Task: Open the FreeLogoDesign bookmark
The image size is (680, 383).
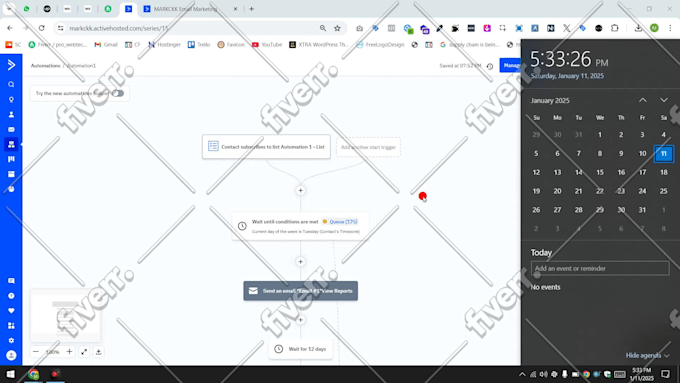Action: click(x=380, y=45)
